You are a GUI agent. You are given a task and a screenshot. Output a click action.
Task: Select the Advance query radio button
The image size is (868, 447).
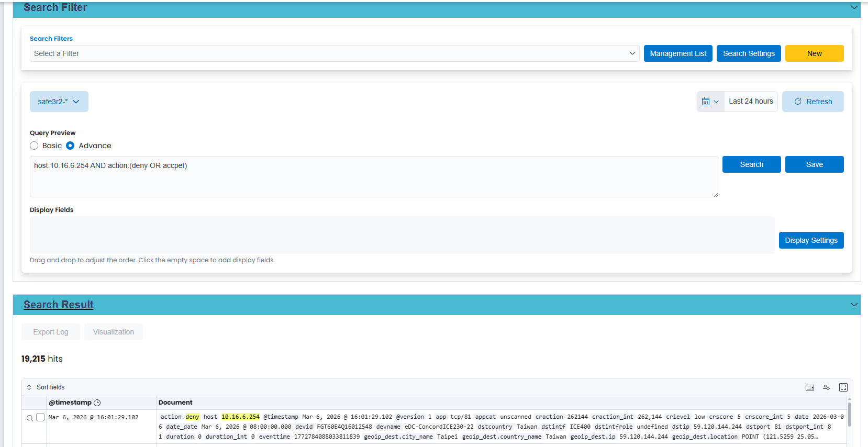coord(70,146)
